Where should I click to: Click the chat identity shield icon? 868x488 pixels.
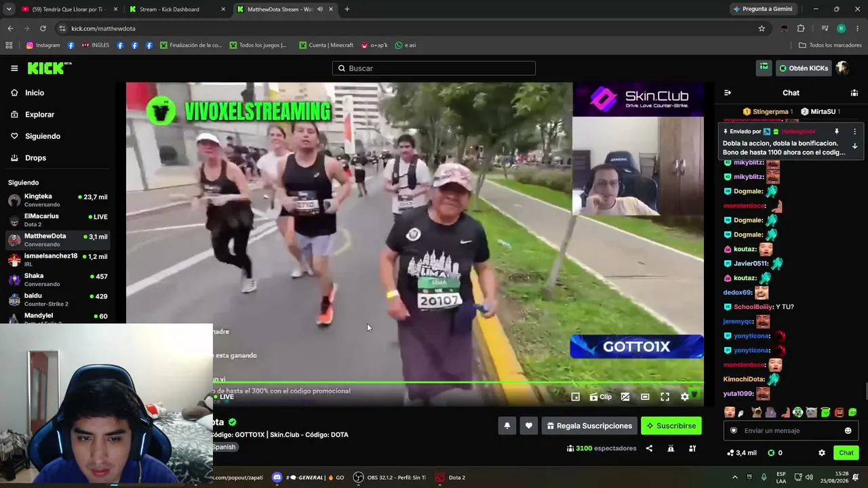(x=734, y=430)
